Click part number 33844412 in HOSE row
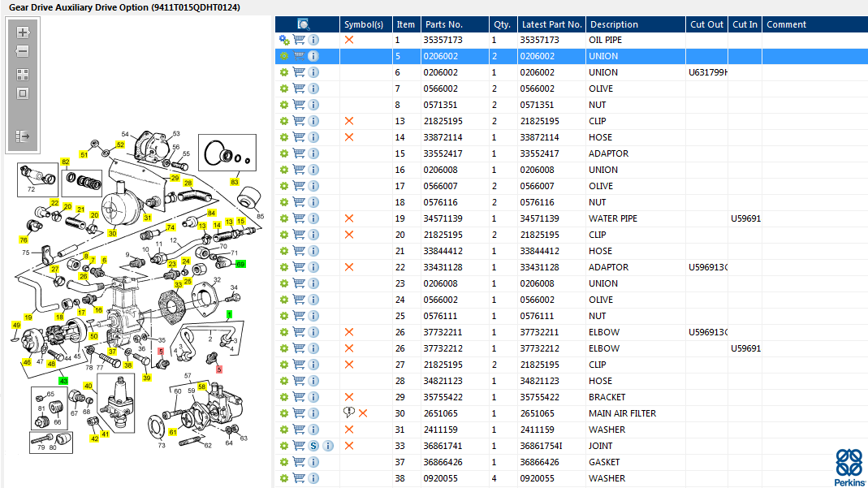The height and width of the screenshot is (488, 868). coord(443,251)
